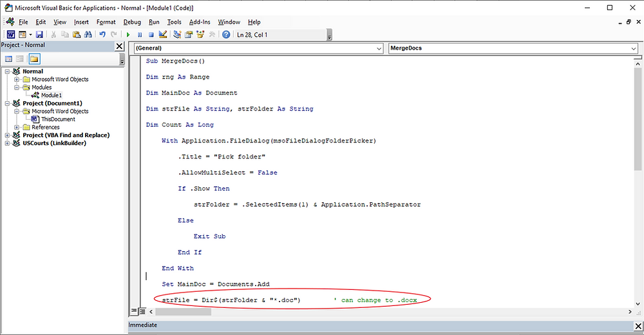Open the File menu
The width and height of the screenshot is (644, 335).
pos(23,22)
